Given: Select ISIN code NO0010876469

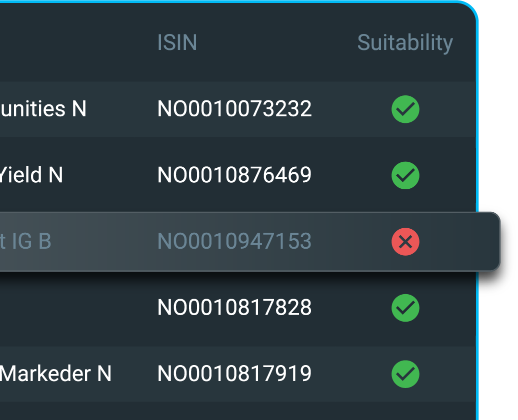Looking at the screenshot, I should click(x=234, y=175).
